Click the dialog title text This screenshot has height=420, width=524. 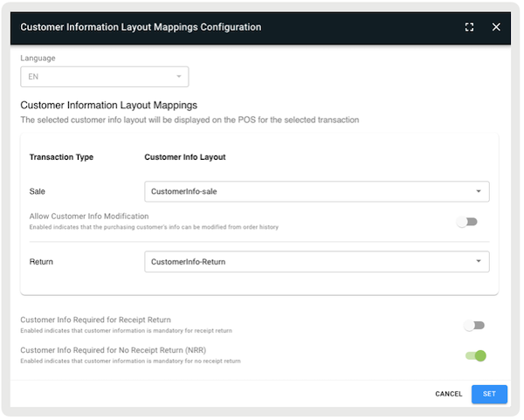(141, 27)
